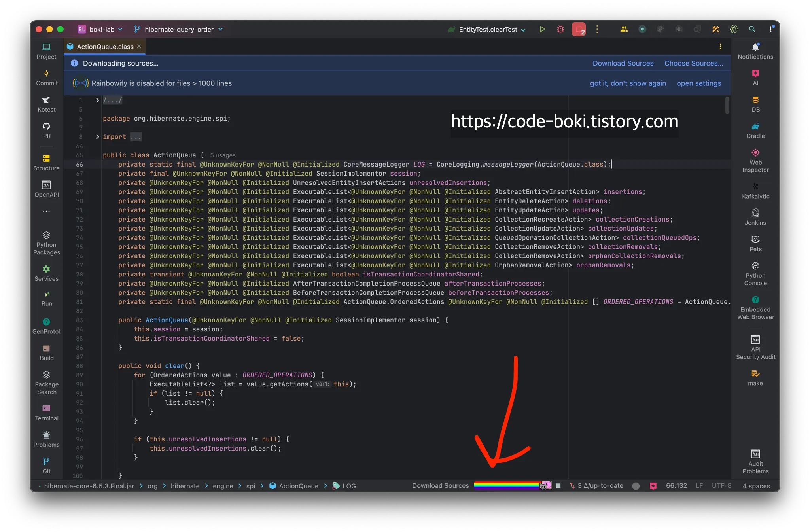Open the Kotest panel

pos(46,104)
